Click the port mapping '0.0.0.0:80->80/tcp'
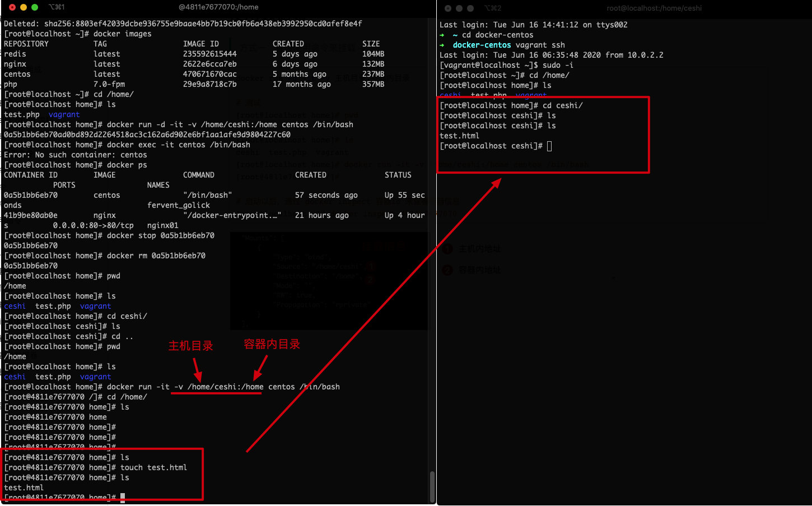 pos(94,225)
